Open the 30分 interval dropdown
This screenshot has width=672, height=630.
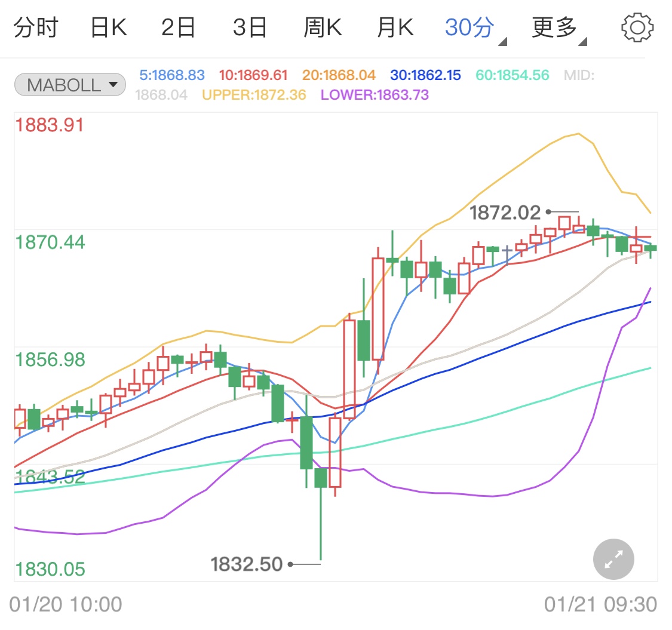(475, 28)
